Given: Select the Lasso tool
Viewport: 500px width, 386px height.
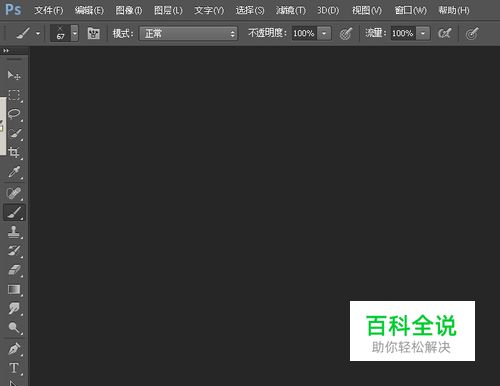Looking at the screenshot, I should (14, 114).
